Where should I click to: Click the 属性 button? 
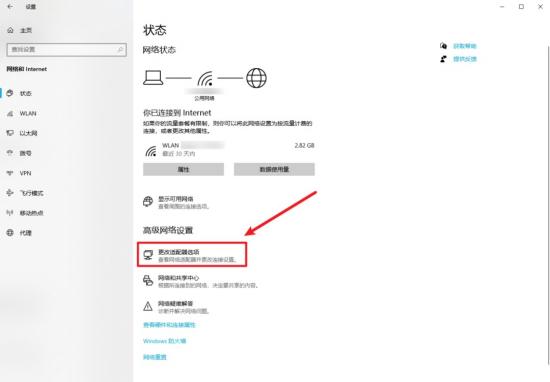click(183, 169)
